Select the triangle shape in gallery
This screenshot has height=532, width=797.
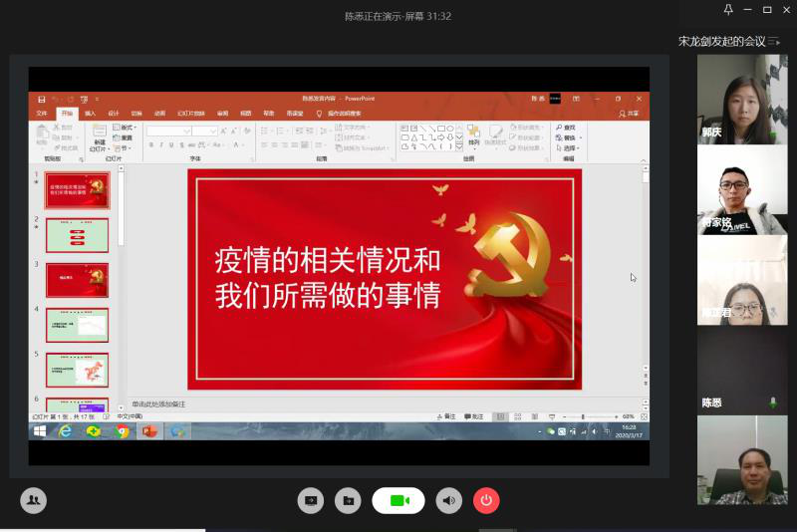click(414, 137)
